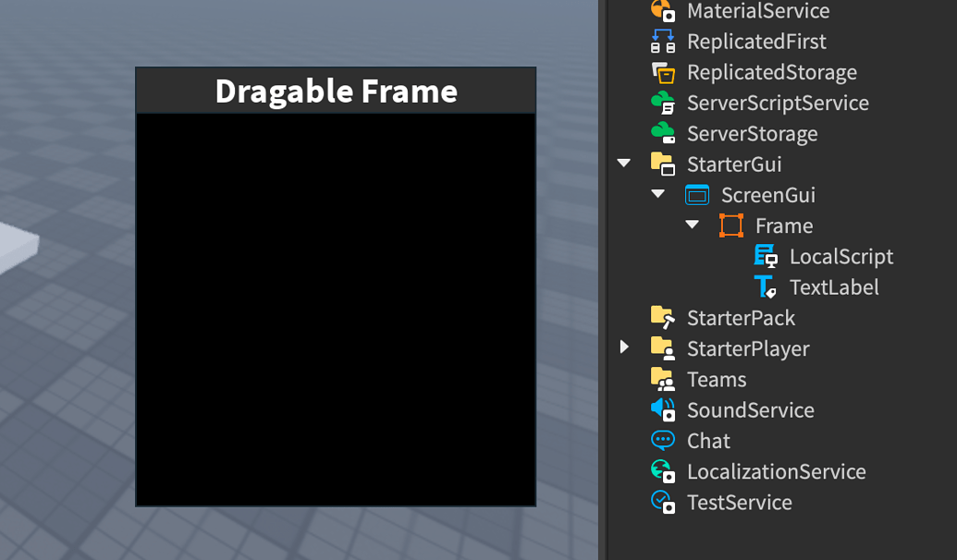Click the MaterialService icon

[x=663, y=11]
